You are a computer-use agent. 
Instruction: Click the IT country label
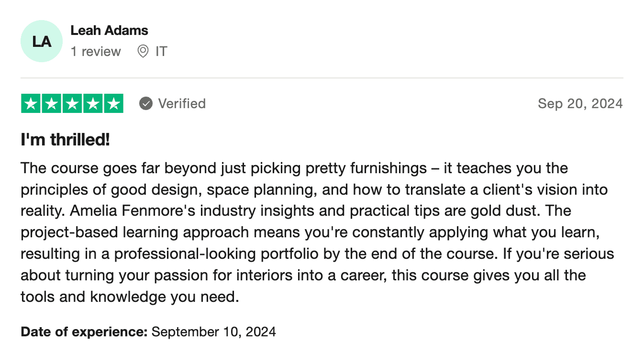(x=161, y=51)
